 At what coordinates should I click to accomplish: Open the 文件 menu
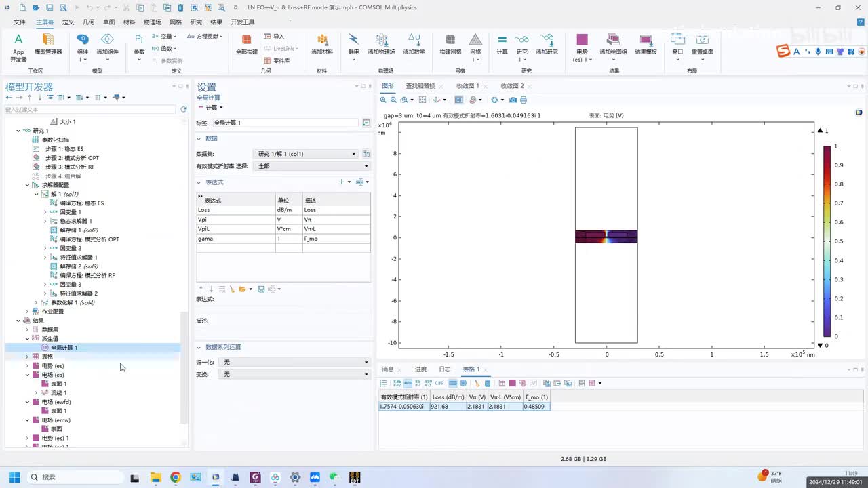tap(20, 22)
